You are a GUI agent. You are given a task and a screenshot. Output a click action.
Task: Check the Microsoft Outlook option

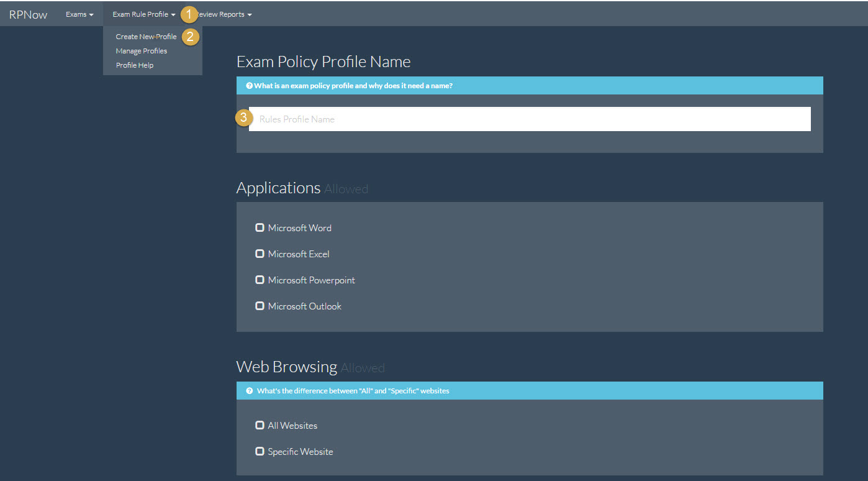pos(260,306)
